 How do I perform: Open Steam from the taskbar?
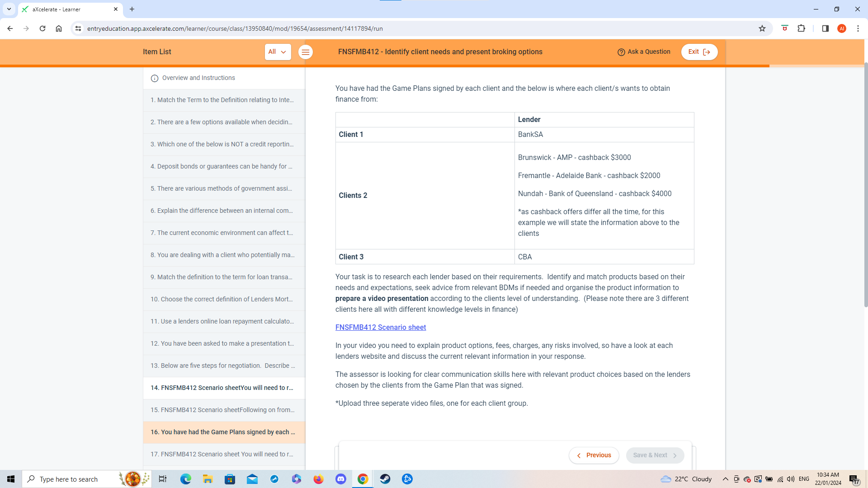385,479
